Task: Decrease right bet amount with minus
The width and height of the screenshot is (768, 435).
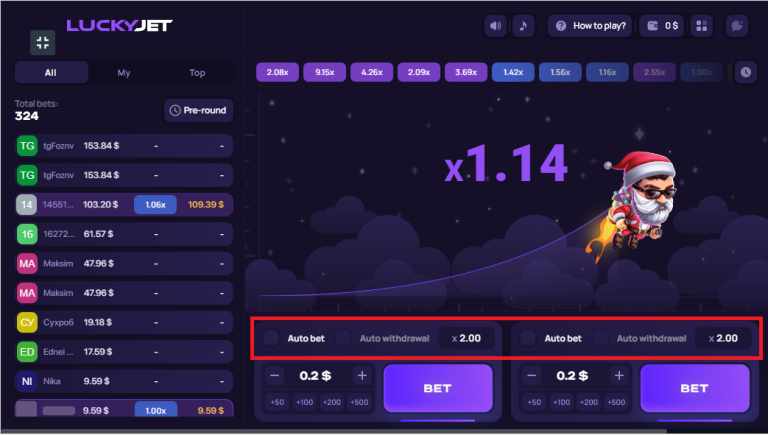Action: [x=531, y=376]
